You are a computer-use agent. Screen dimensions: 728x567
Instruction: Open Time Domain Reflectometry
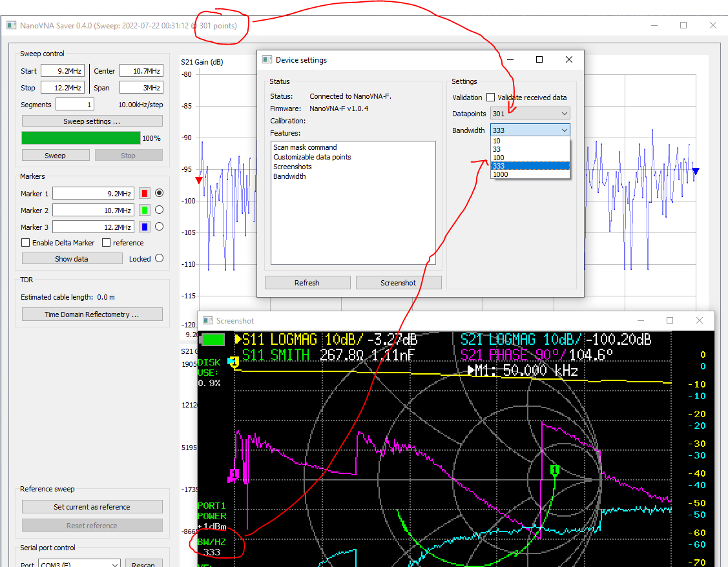pos(92,314)
